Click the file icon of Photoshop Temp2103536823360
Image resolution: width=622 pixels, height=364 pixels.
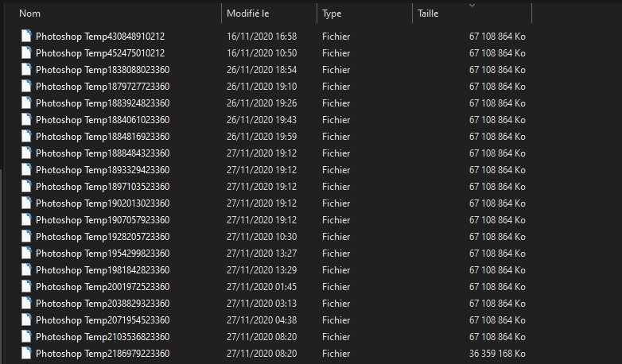pos(26,336)
